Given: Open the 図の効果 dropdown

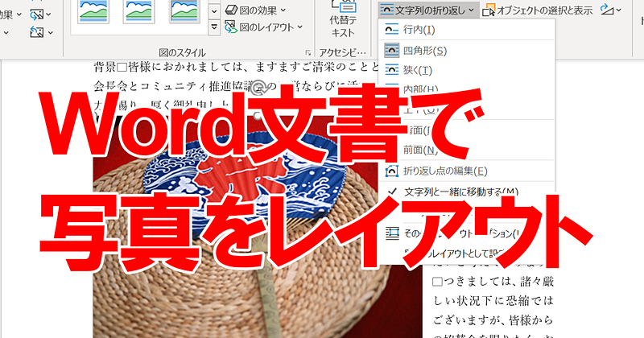Looking at the screenshot, I should [283, 10].
